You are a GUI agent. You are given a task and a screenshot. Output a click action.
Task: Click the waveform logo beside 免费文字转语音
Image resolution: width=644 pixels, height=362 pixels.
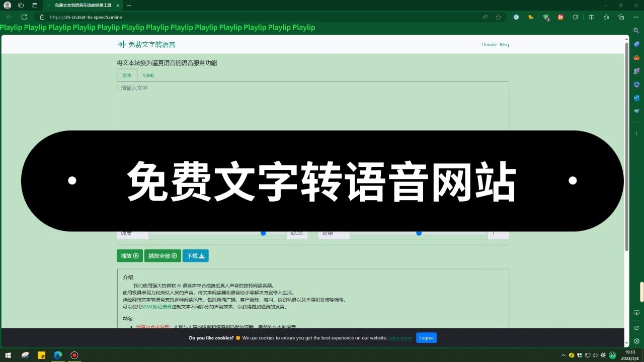pos(121,44)
